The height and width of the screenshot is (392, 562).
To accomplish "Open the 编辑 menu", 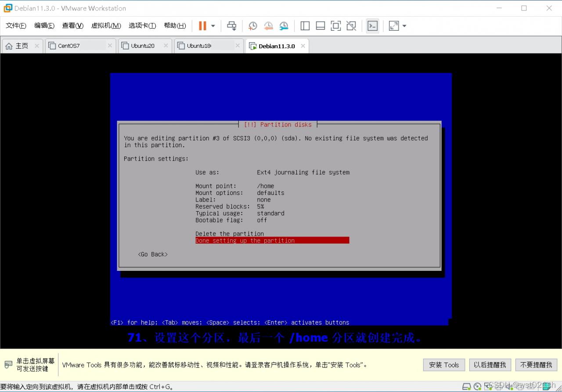I will point(44,26).
